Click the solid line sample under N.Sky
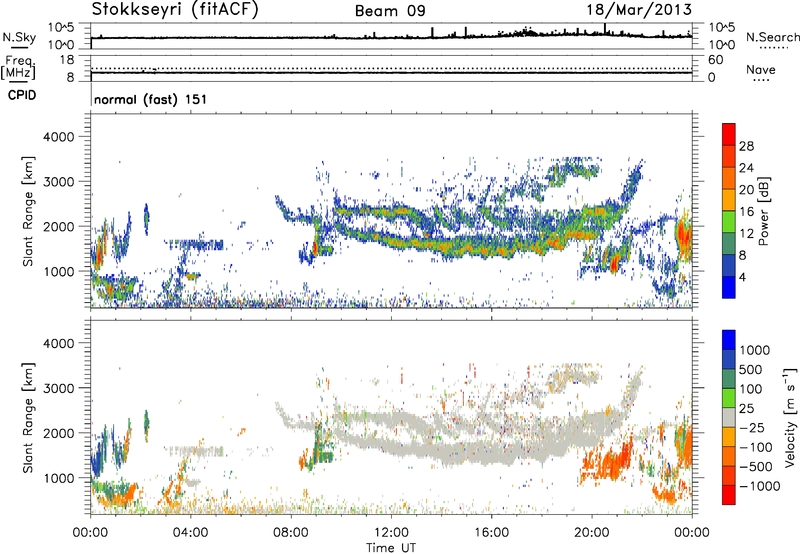This screenshot has width=800, height=554. click(19, 48)
